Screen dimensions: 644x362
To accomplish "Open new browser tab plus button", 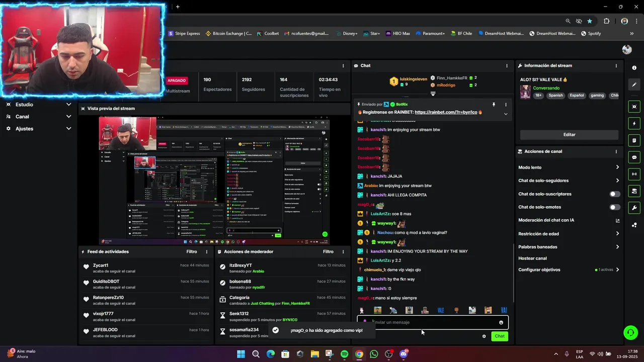I will pyautogui.click(x=178, y=7).
